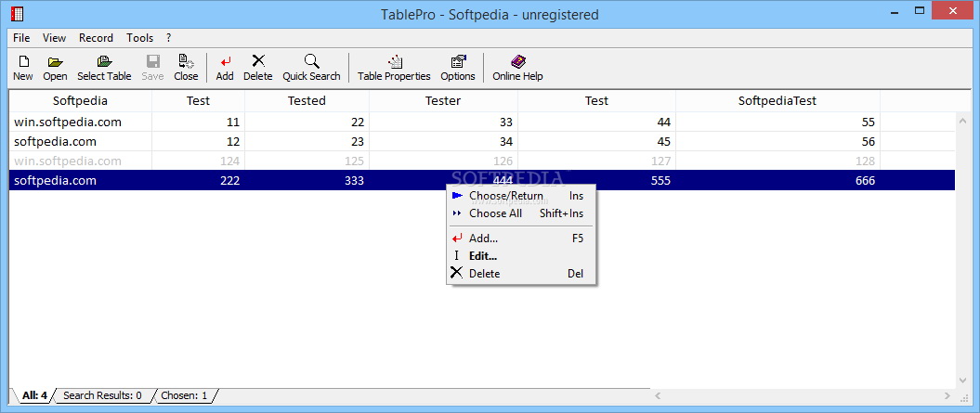This screenshot has height=413, width=980.
Task: Click the horizontal scrollbar right arrow
Action: 948,395
